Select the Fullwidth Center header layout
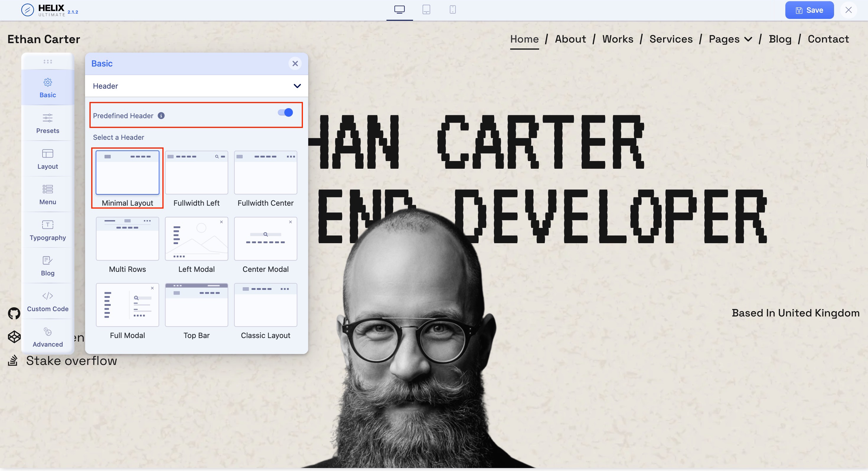Screen dimensions: 868x471 click(x=265, y=173)
